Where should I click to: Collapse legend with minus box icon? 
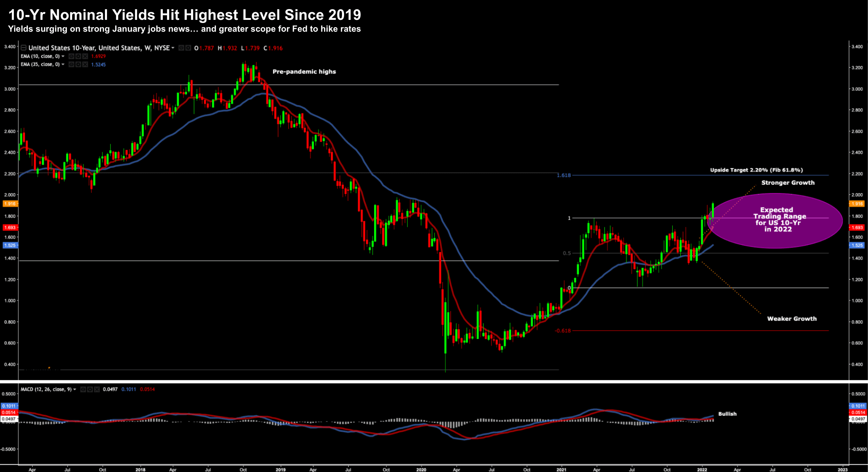point(24,48)
